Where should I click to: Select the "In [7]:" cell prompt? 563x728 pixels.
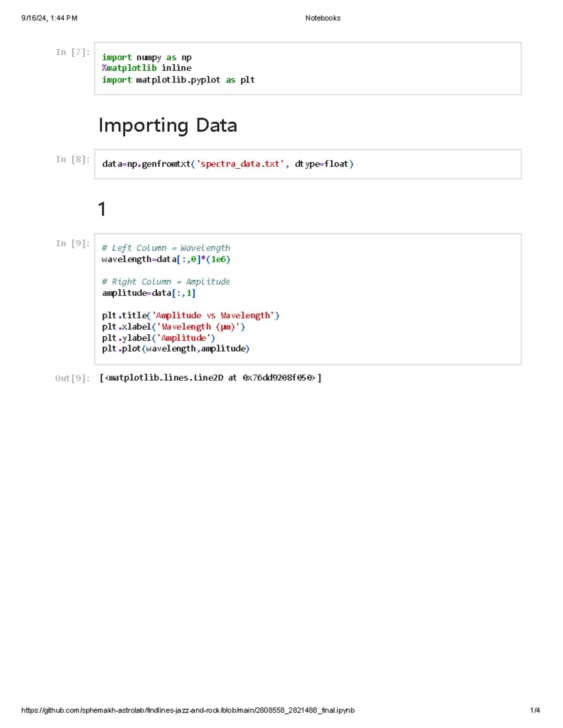(x=73, y=52)
